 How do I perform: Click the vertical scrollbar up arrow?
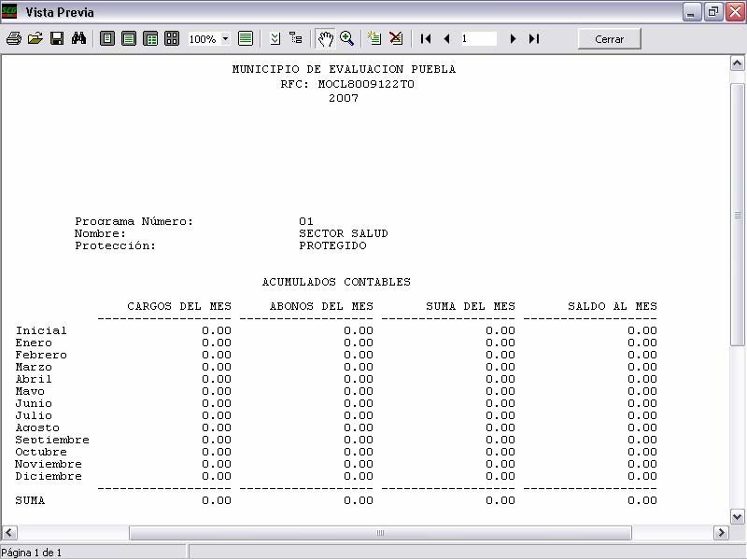tap(738, 63)
